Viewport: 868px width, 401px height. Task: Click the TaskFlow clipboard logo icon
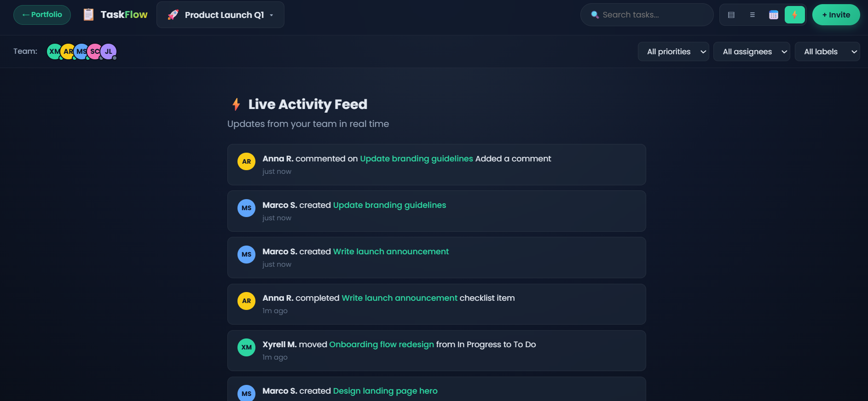coord(88,15)
